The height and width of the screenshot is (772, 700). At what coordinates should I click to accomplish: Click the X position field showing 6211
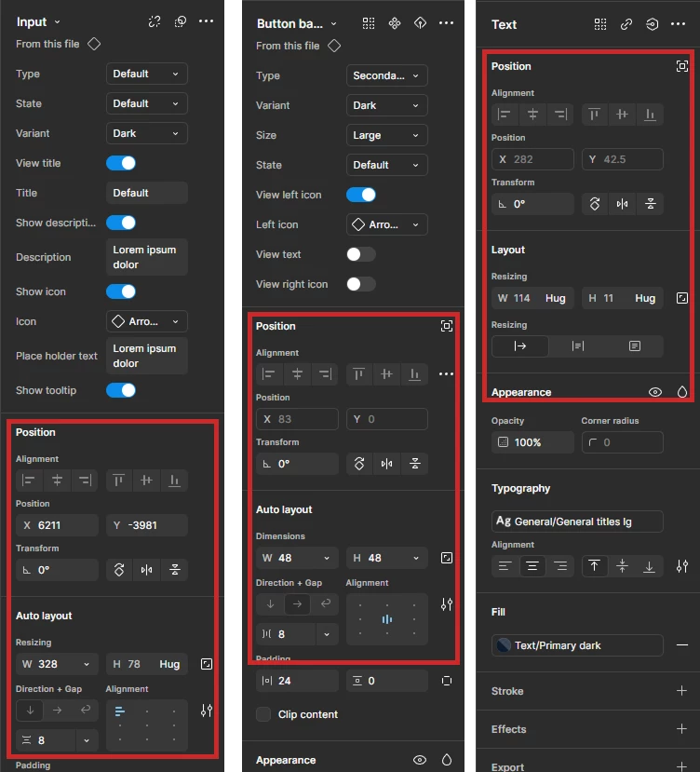[x=57, y=525]
